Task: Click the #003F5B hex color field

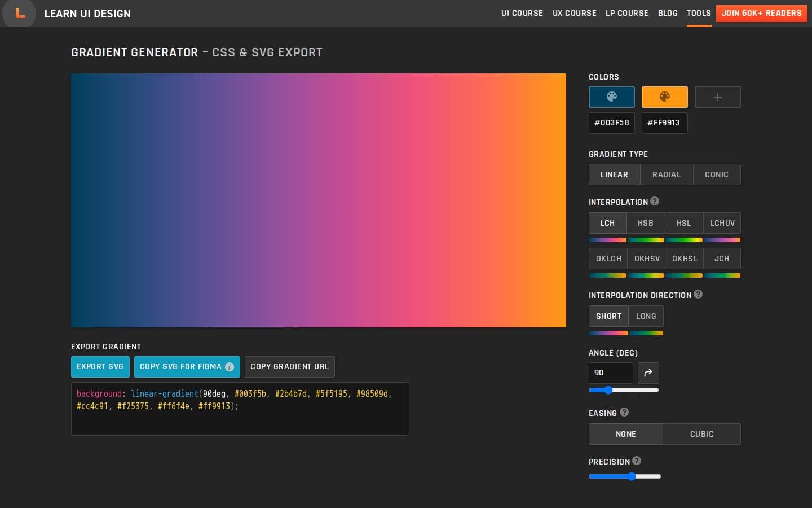Action: pos(612,123)
